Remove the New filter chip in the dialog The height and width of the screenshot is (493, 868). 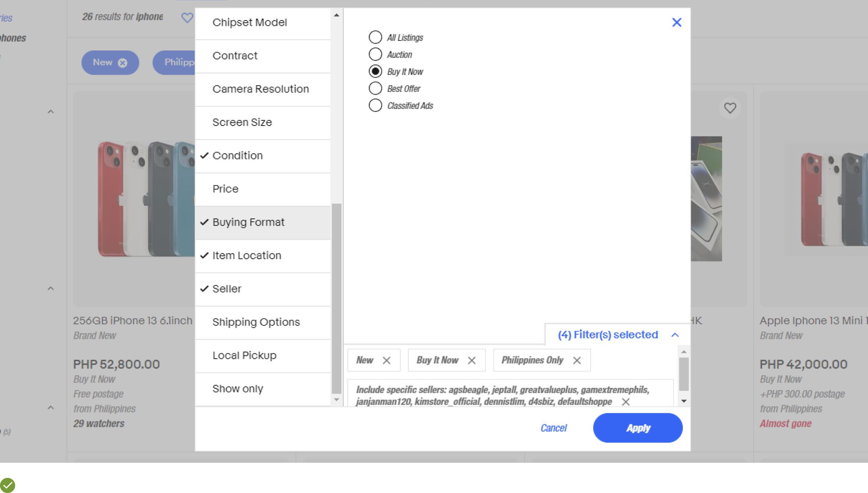click(x=386, y=360)
